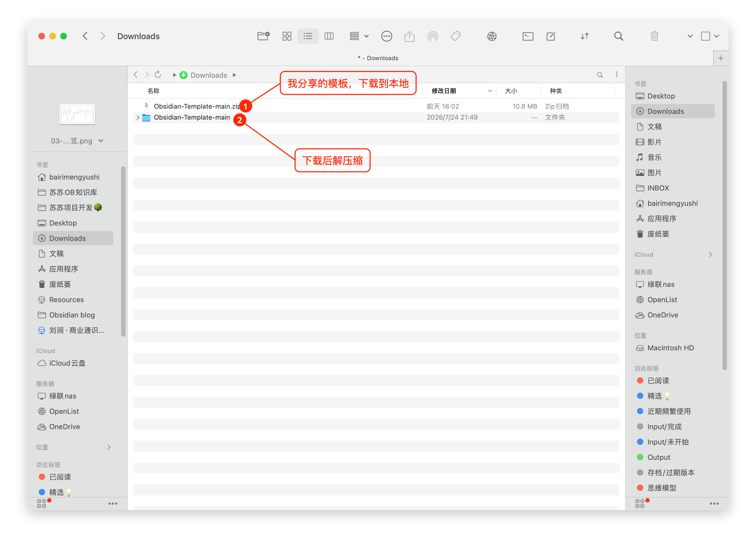
Task: Open the right sidebar bottom ellipsis menu
Action: pyautogui.click(x=714, y=503)
